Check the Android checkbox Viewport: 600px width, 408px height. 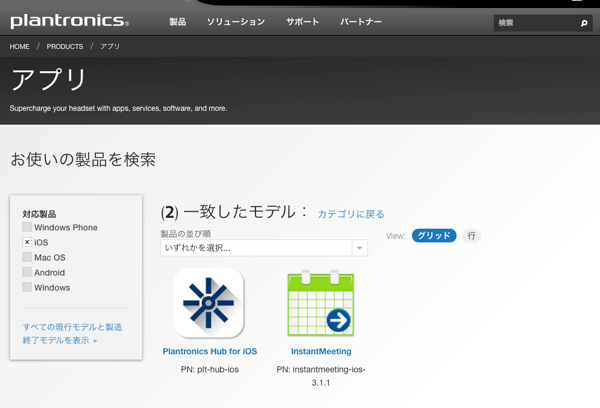pos(27,272)
